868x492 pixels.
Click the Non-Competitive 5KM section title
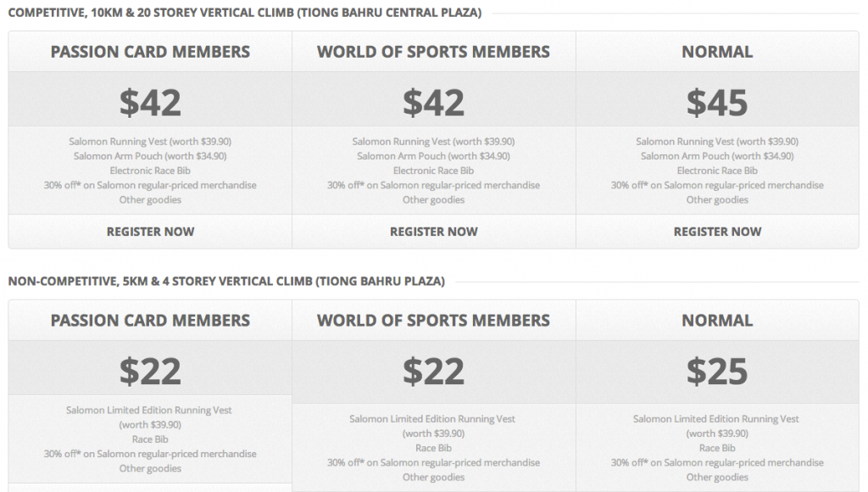[x=226, y=281]
